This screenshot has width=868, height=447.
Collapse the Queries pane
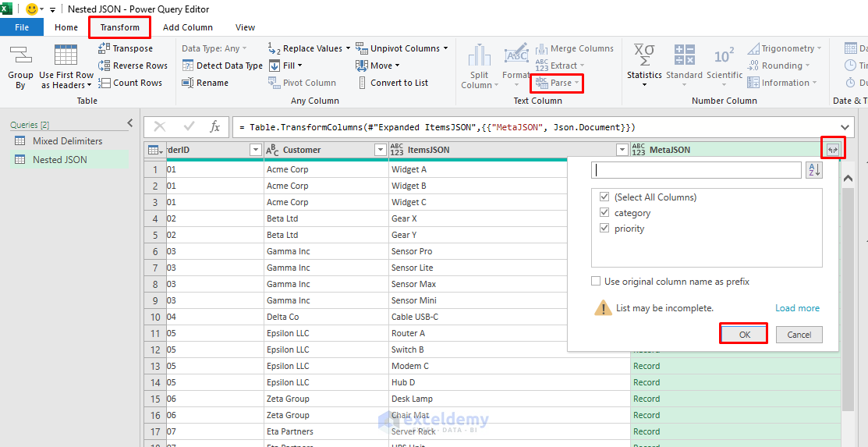(130, 123)
